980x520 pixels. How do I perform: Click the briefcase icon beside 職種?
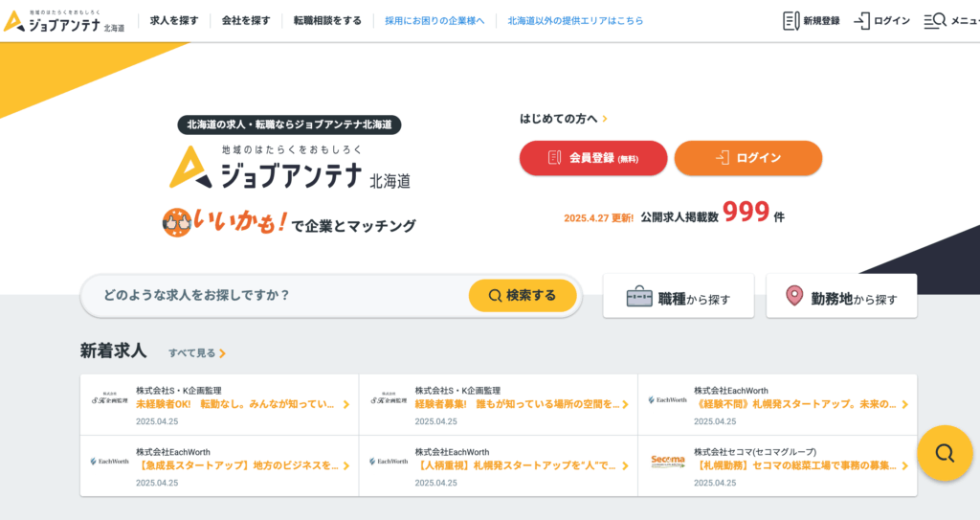pos(638,297)
